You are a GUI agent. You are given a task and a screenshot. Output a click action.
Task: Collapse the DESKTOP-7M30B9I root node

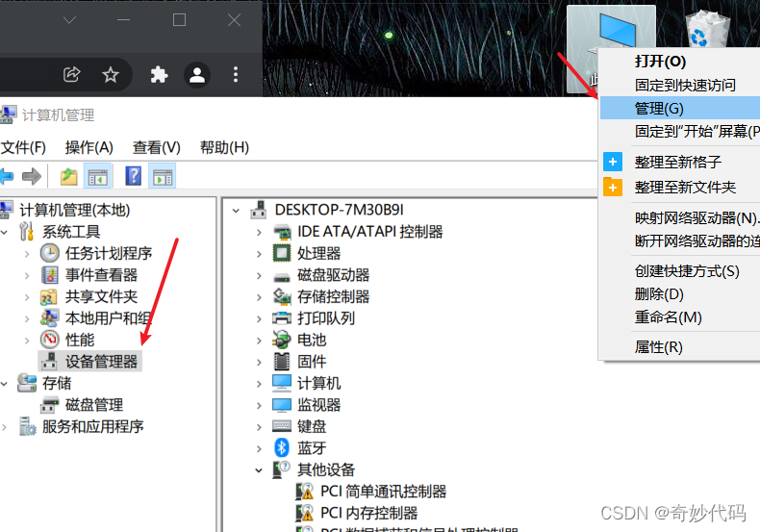point(236,211)
